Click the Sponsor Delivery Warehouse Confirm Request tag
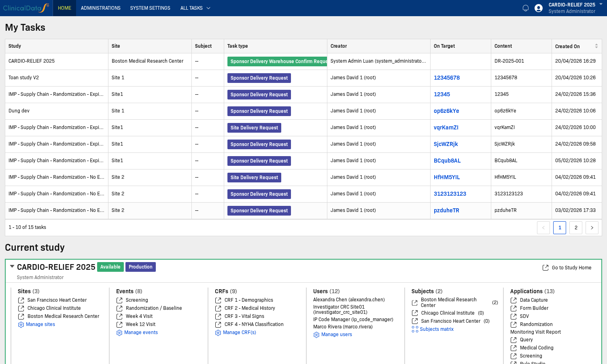Screen dimensions: 607x364 coord(277,61)
